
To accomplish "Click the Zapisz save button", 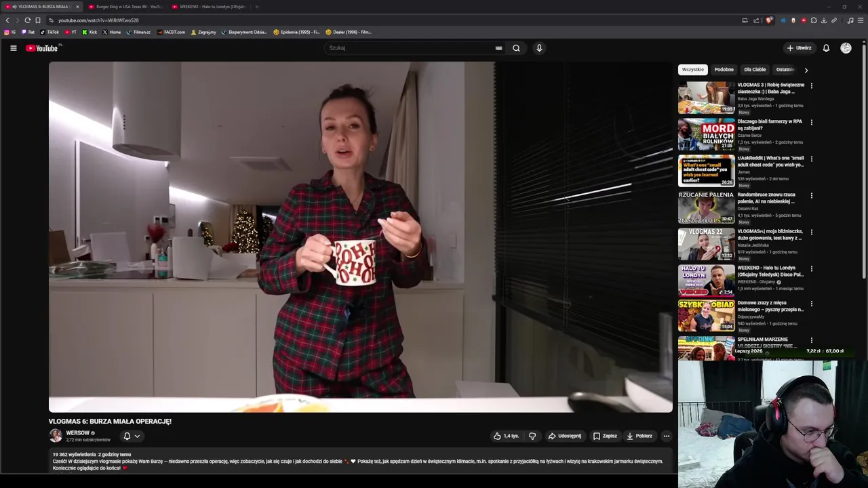I will 605,436.
